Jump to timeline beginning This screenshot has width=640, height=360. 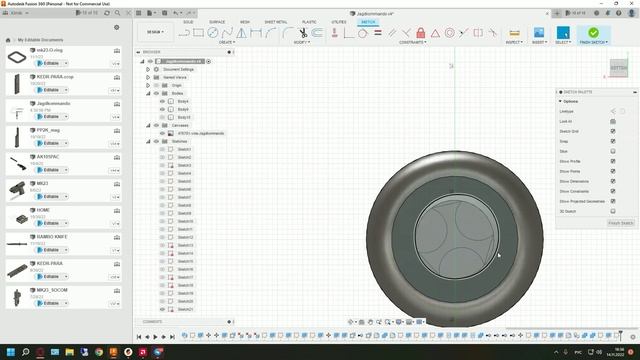[139, 337]
